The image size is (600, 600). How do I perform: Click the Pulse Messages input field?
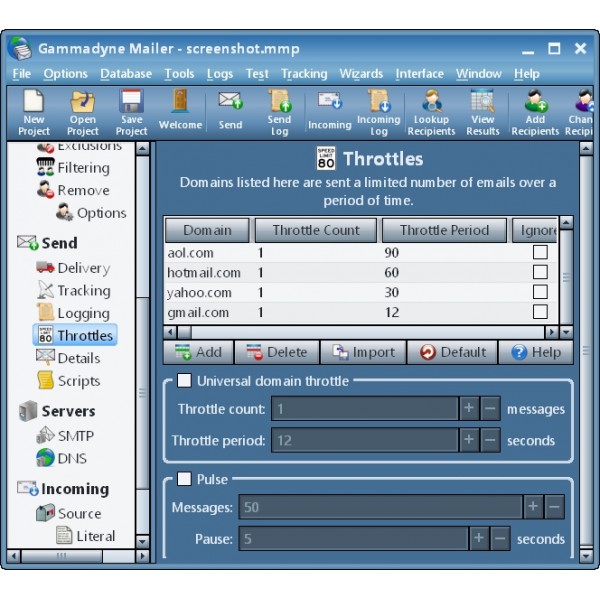(380, 507)
